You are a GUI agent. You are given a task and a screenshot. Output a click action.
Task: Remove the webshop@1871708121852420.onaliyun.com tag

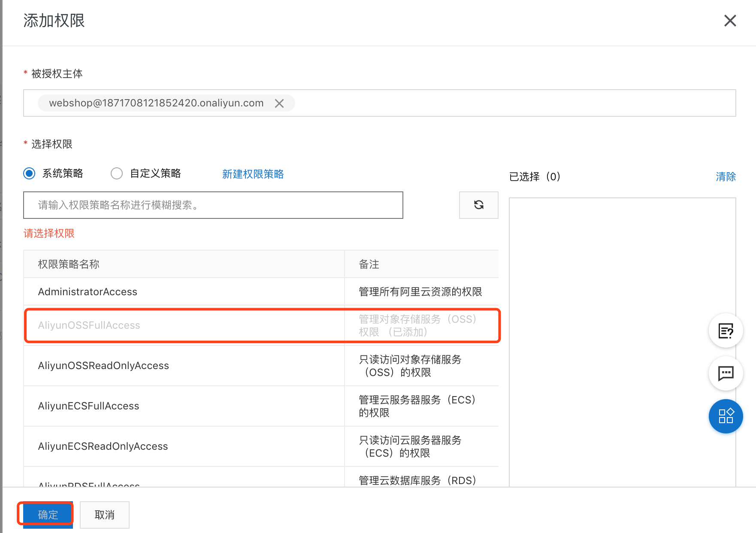(x=279, y=103)
